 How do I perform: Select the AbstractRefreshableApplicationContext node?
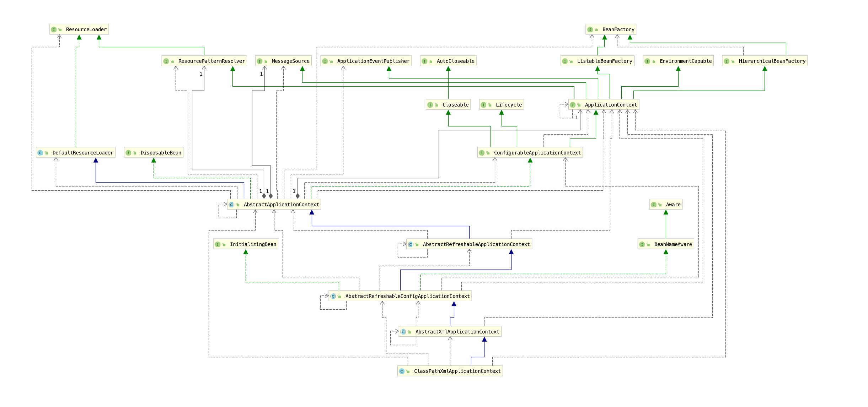pos(476,244)
